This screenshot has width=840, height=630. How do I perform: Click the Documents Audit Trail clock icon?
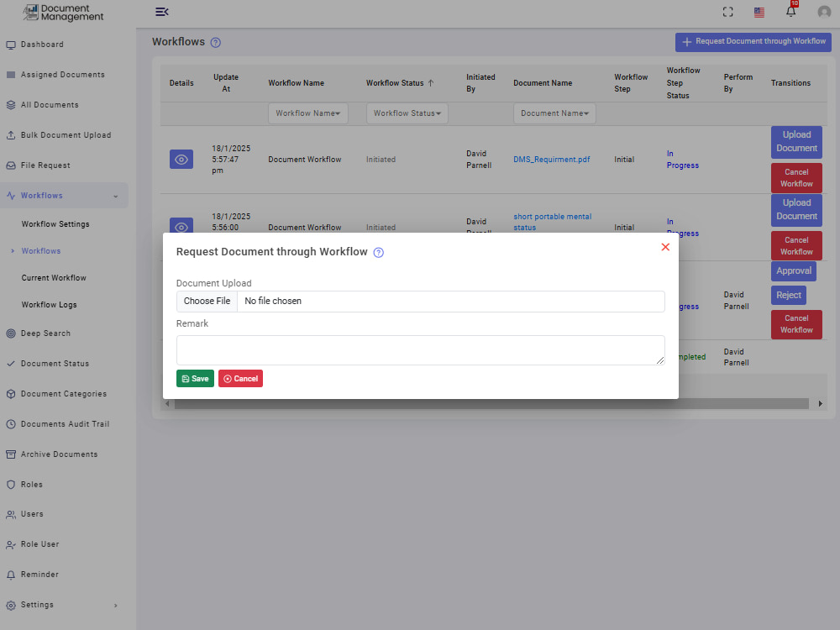pyautogui.click(x=11, y=424)
